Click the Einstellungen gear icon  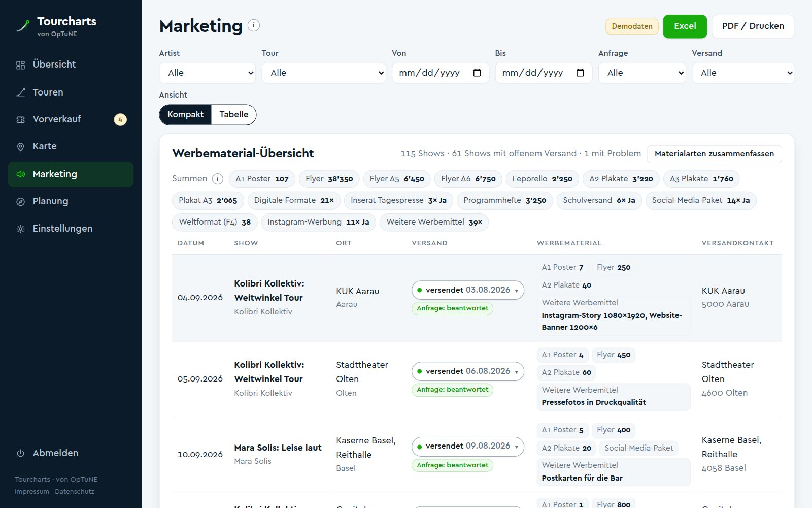pos(21,229)
